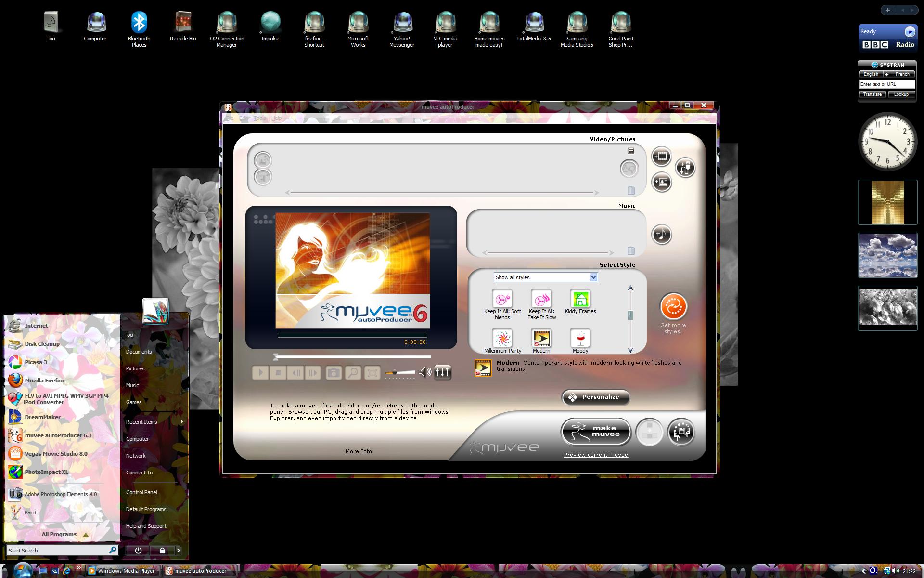924x578 pixels.
Task: Click the add pictures button
Action: (661, 182)
